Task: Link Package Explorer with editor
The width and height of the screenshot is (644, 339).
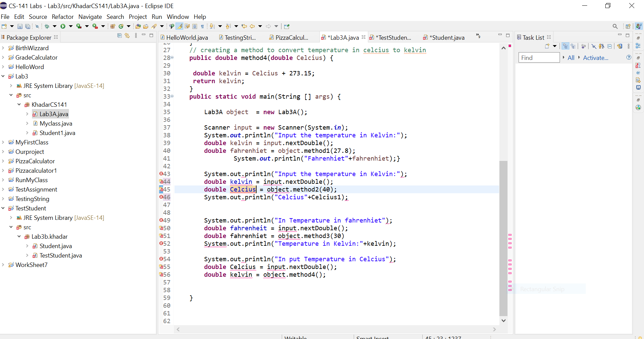Action: (127, 35)
